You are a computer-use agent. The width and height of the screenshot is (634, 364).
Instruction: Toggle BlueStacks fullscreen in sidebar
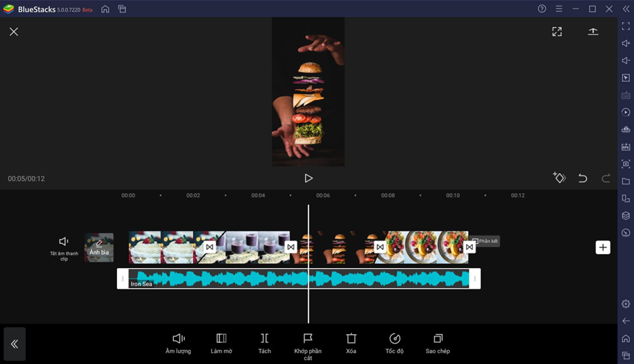[x=626, y=26]
